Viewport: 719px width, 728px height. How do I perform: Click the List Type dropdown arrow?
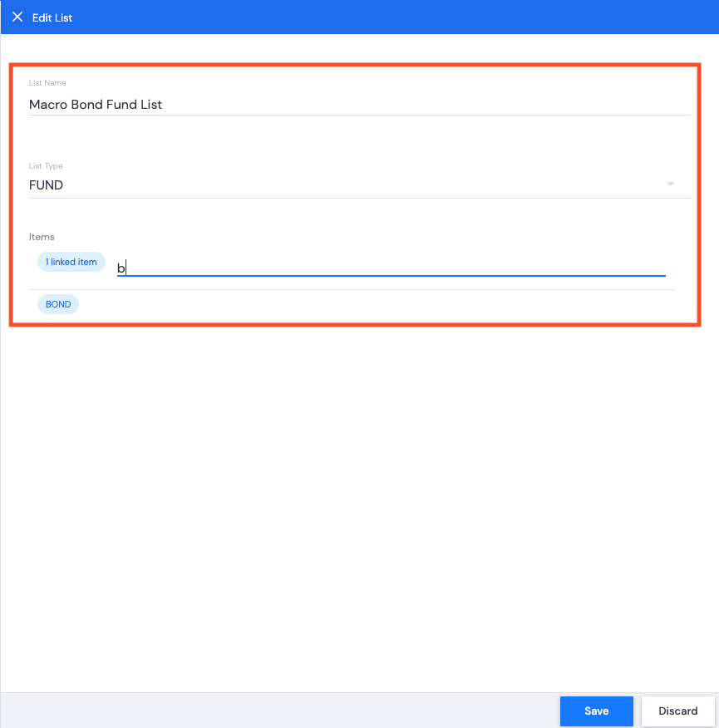click(x=670, y=184)
